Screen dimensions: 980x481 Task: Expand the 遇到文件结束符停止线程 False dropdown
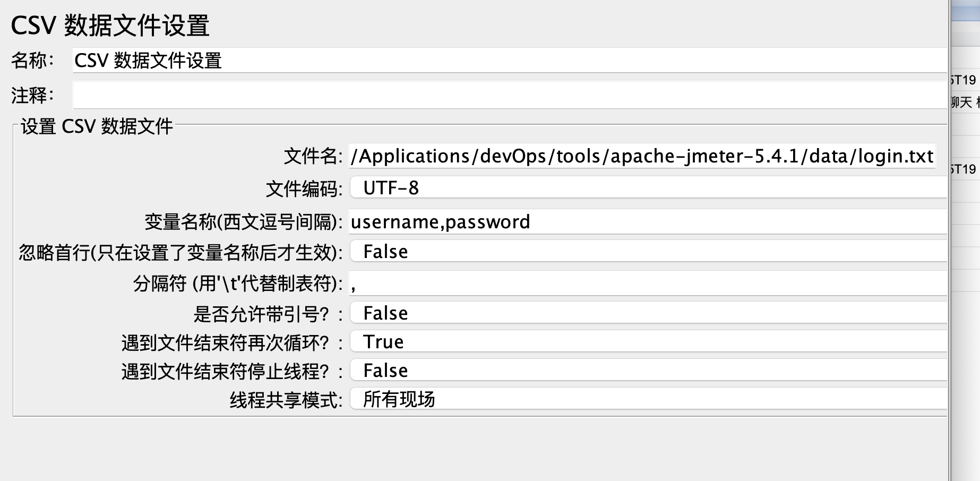pyautogui.click(x=648, y=371)
